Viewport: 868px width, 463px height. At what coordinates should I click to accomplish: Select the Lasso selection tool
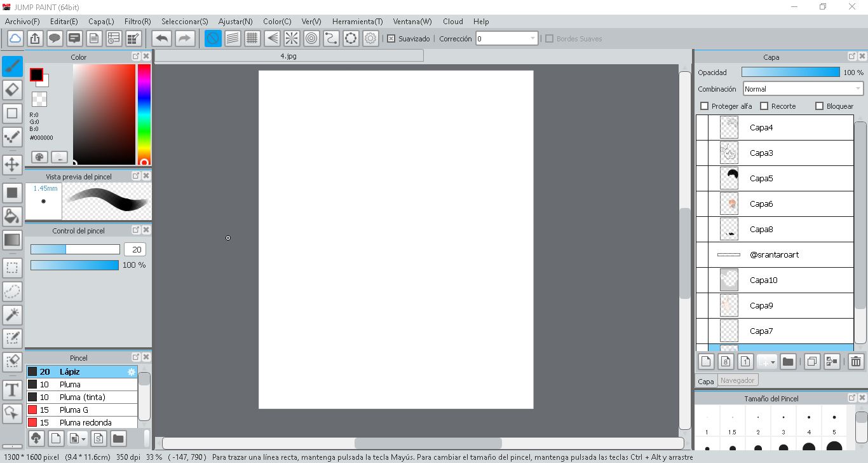[x=12, y=291]
